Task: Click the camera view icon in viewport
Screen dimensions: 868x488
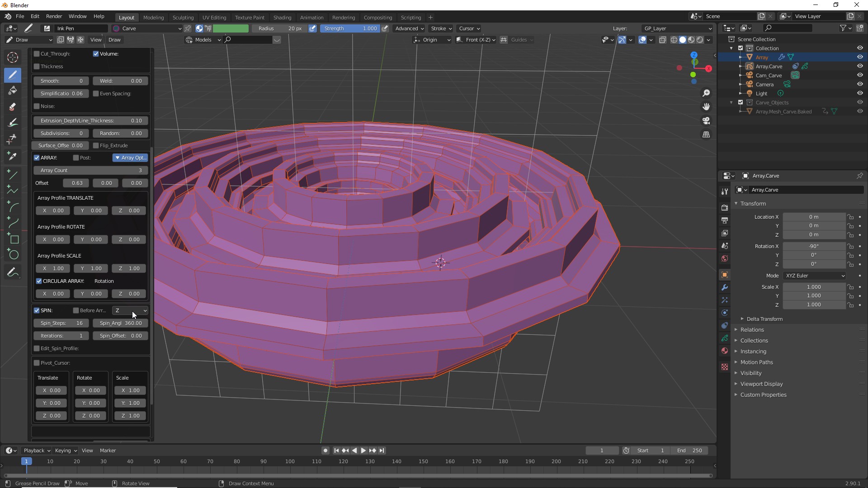Action: [x=706, y=121]
